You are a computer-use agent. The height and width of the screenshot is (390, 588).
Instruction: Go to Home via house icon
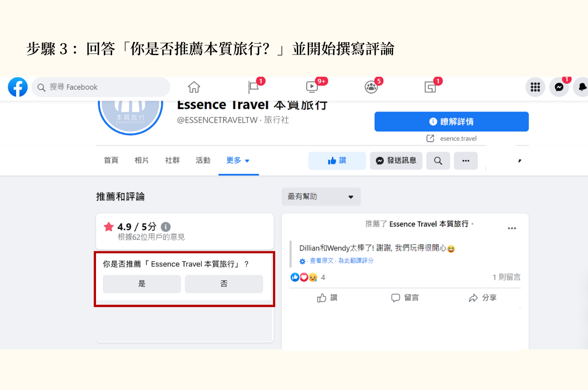tap(194, 87)
